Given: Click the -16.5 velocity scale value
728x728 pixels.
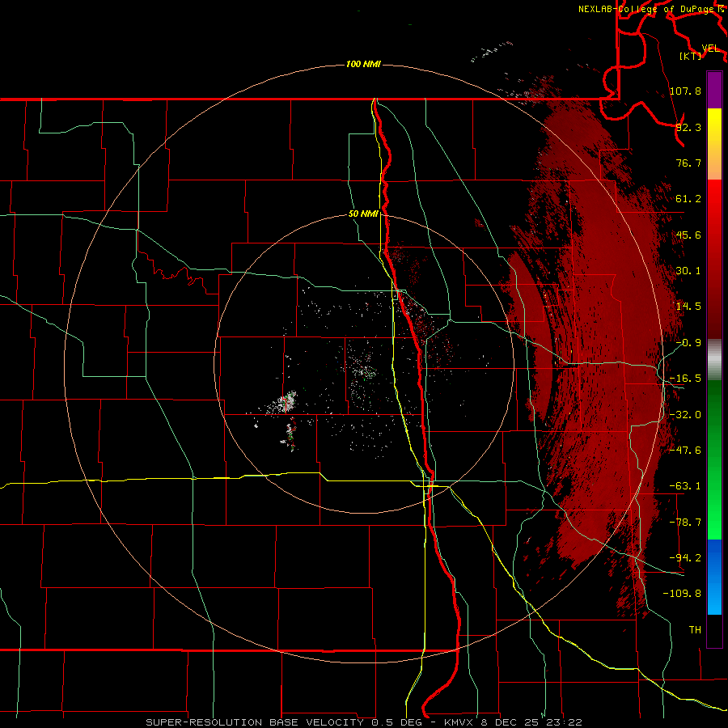Looking at the screenshot, I should [x=685, y=379].
